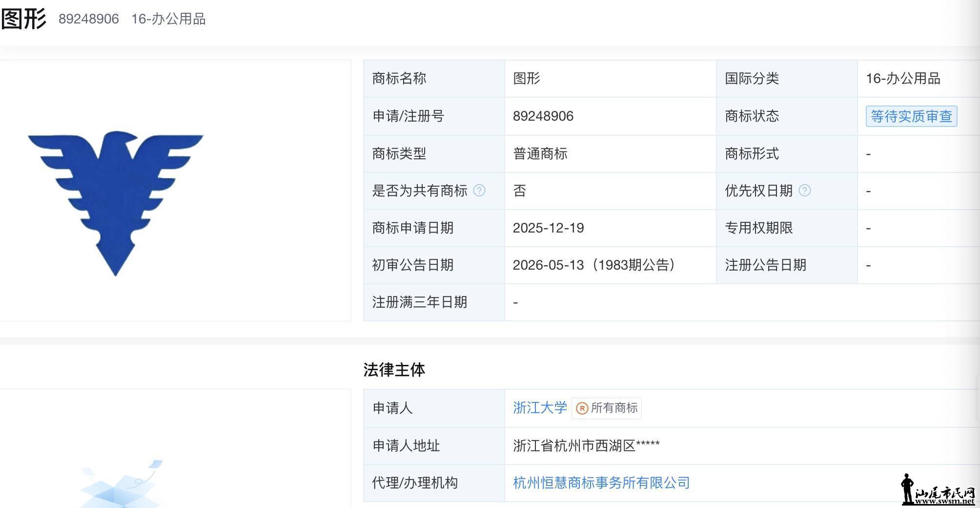Click the 商标形式 field label
The height and width of the screenshot is (508, 980).
(x=752, y=154)
